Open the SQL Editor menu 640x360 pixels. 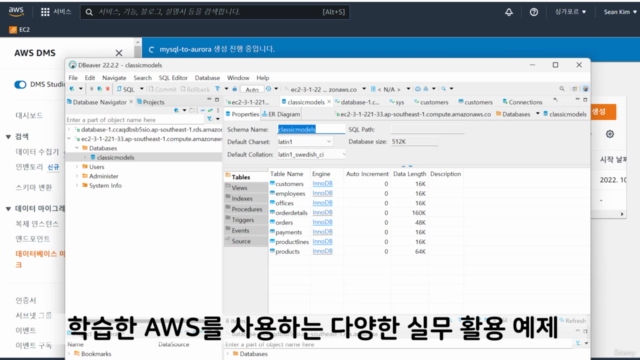click(173, 78)
